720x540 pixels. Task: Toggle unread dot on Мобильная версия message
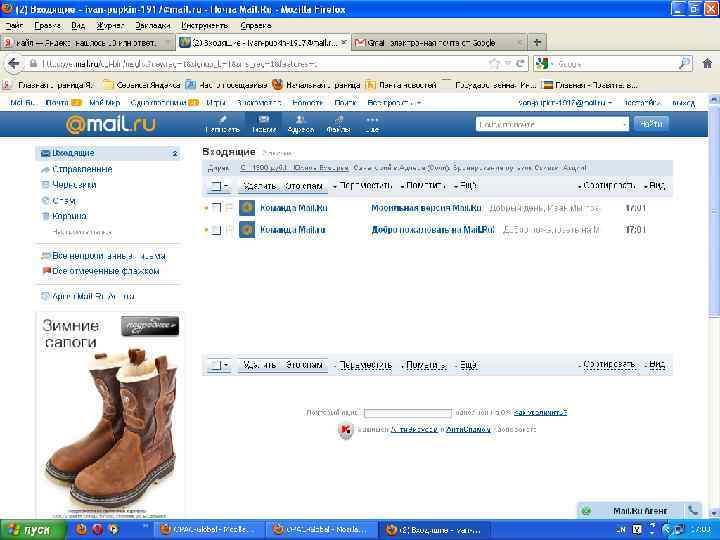coord(206,208)
